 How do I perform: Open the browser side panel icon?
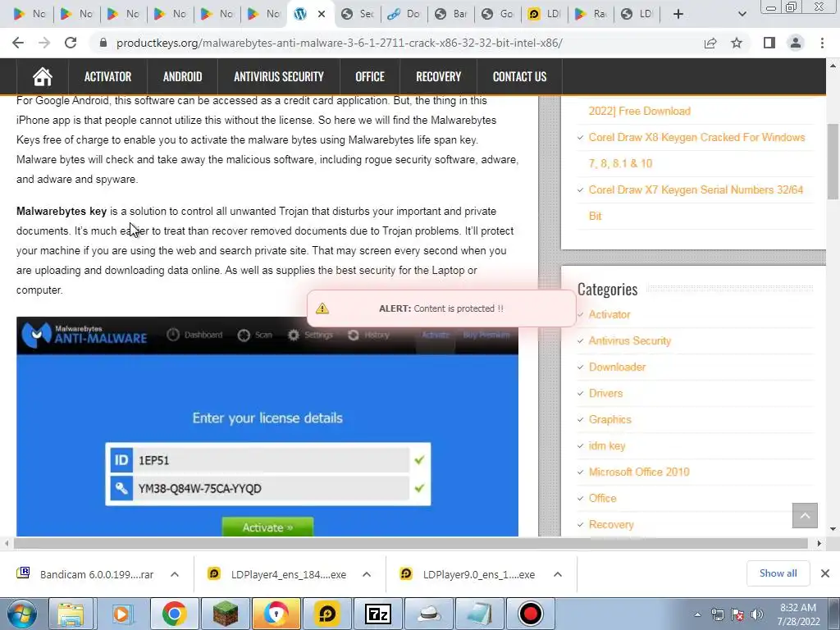click(x=769, y=43)
